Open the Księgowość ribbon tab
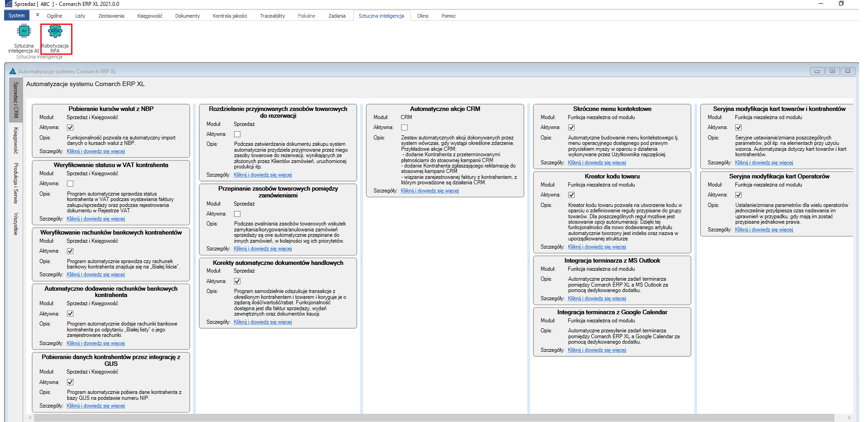 coord(150,16)
